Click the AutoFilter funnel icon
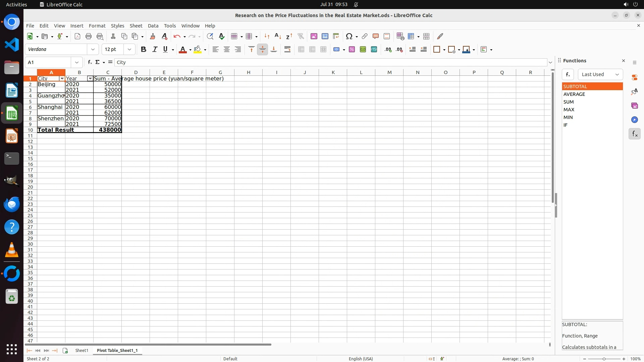The height and width of the screenshot is (362, 644). pyautogui.click(x=301, y=36)
